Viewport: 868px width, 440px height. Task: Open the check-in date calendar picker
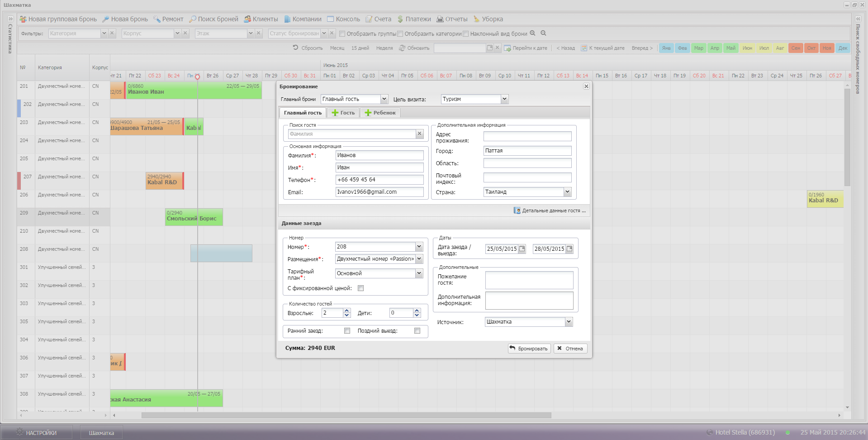coord(522,249)
